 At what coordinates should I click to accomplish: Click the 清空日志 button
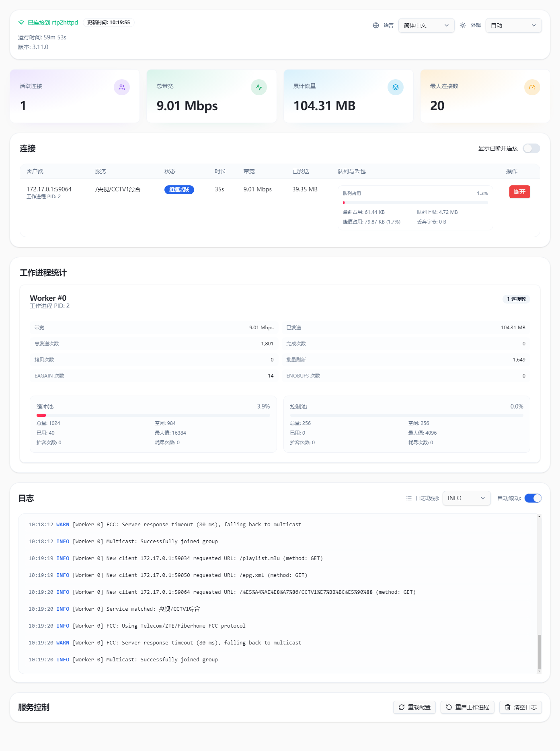tap(521, 707)
